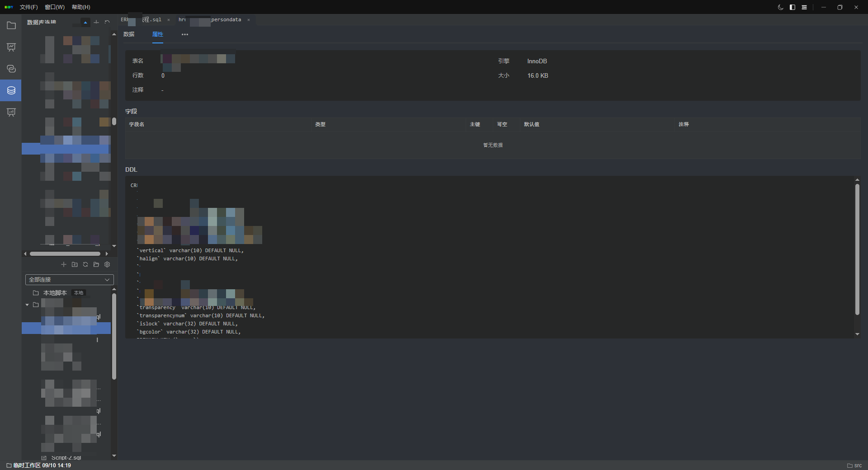Toggle dark mode with moon icon

(x=780, y=7)
